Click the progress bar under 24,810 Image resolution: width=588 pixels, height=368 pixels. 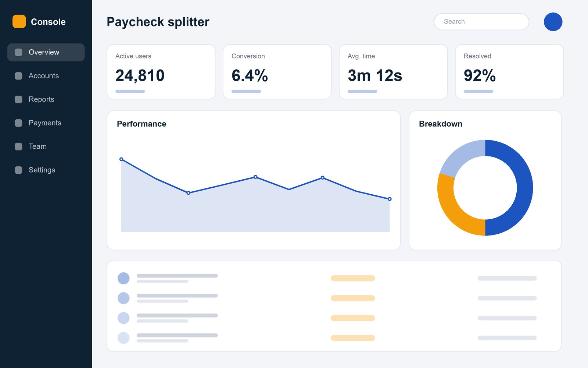click(x=130, y=91)
